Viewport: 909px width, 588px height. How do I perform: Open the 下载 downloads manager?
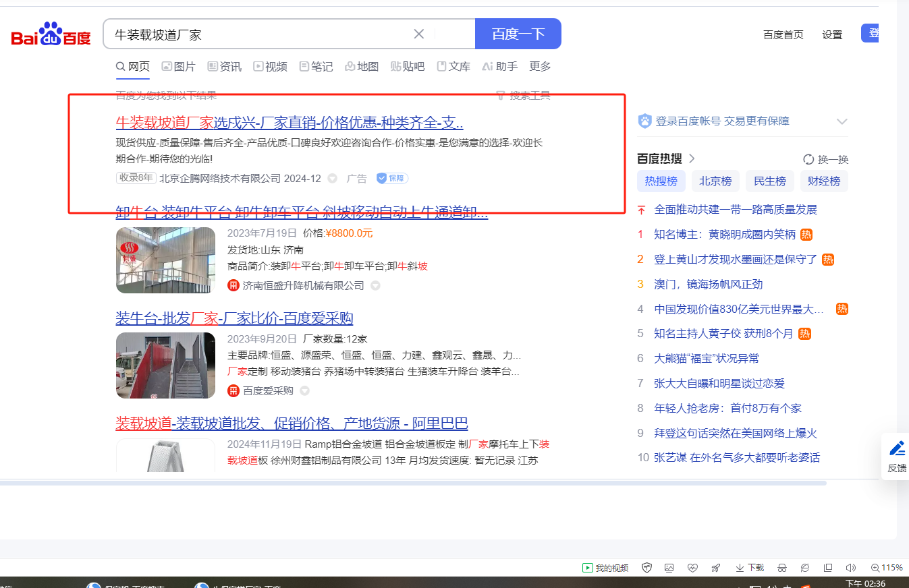750,568
